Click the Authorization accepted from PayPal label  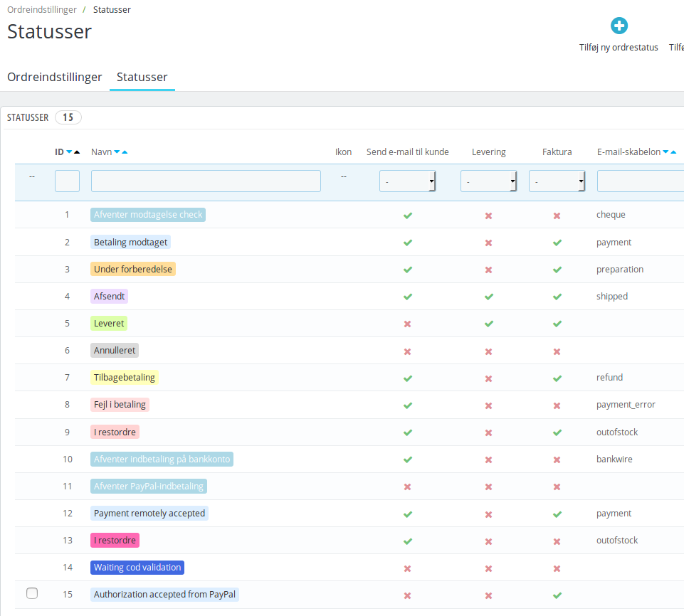[x=164, y=594]
